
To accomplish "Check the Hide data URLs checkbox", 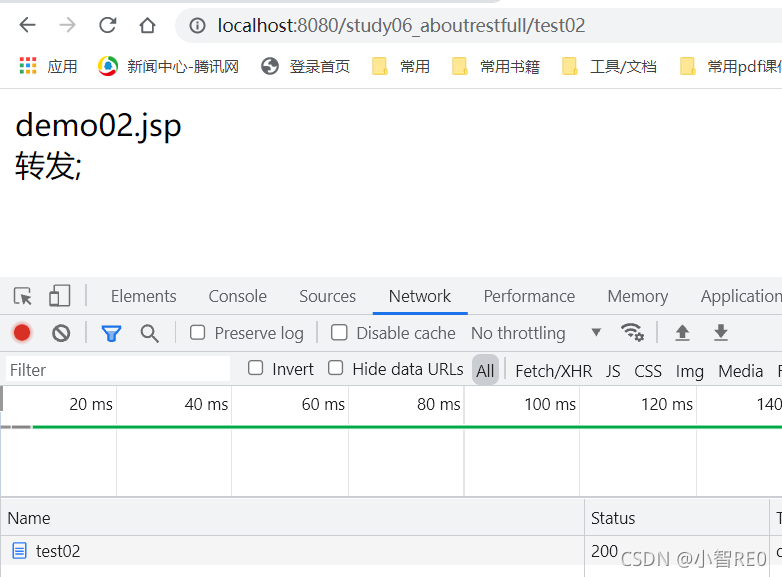I will tap(336, 368).
